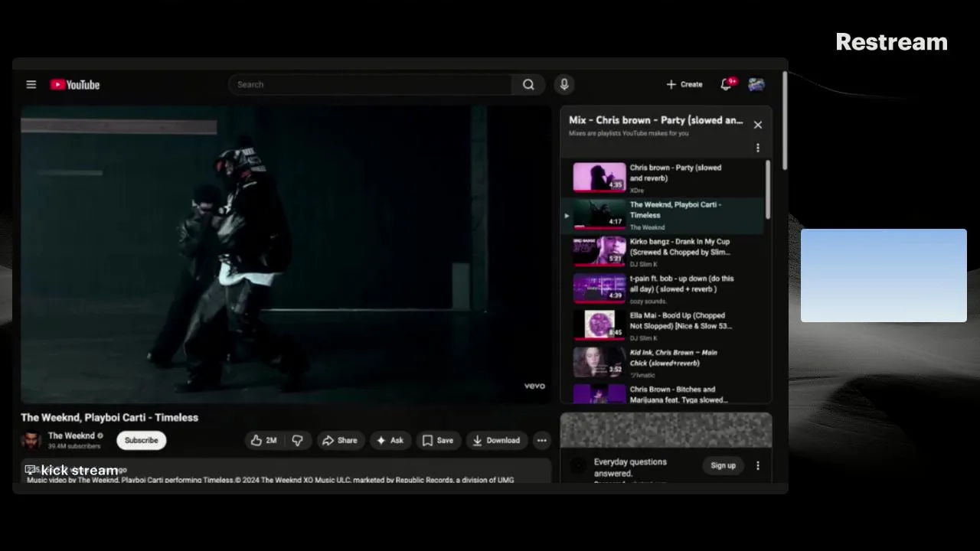Screen dimensions: 980x551
Task: Expand the video description text
Action: 286,471
